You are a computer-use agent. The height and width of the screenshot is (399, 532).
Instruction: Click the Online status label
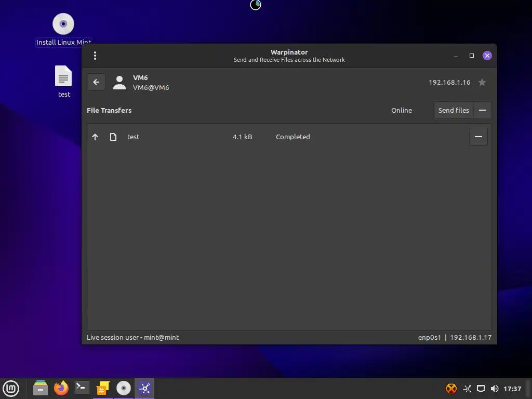[402, 110]
